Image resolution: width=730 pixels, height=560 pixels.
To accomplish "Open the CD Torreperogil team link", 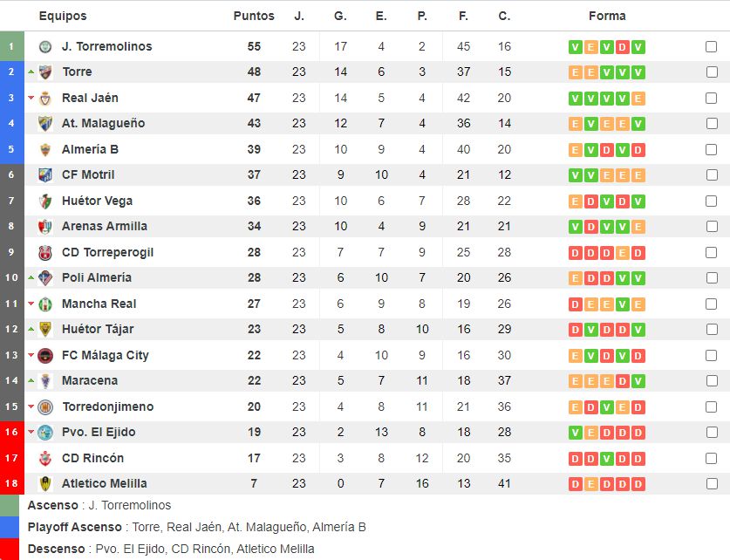I will [107, 252].
